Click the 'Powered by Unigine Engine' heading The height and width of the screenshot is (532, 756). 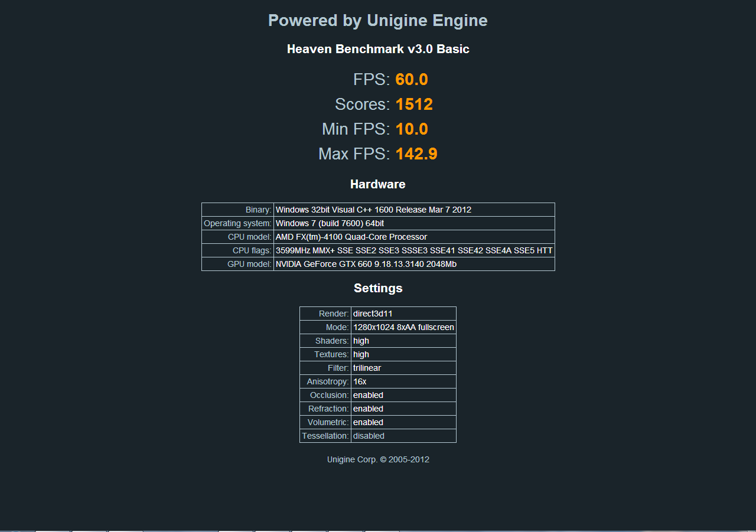(x=378, y=21)
